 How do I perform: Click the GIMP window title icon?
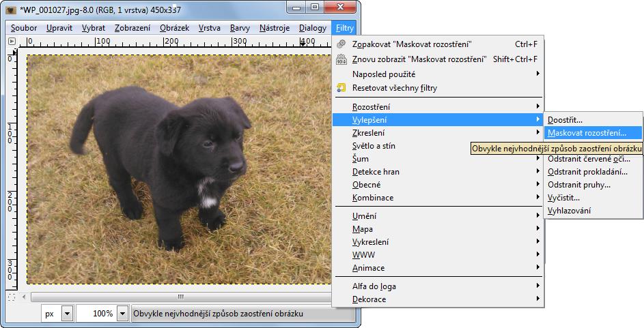coord(12,10)
